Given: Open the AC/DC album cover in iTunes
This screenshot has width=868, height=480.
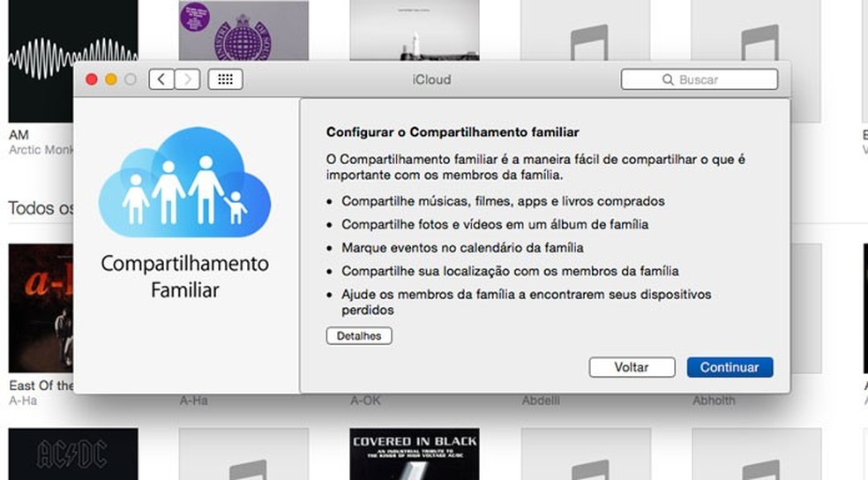Looking at the screenshot, I should pos(73,454).
